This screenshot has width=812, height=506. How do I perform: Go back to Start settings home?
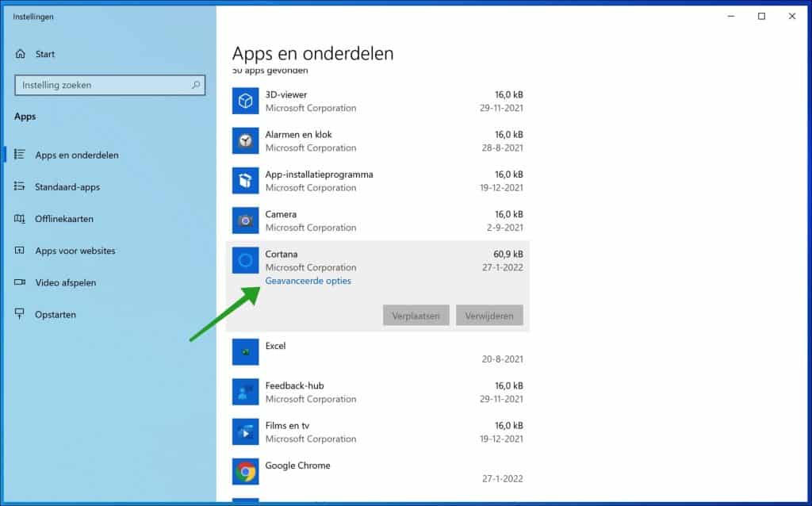pos(44,54)
